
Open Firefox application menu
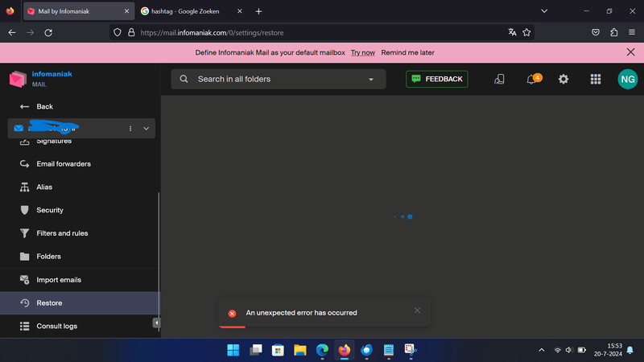point(632,32)
